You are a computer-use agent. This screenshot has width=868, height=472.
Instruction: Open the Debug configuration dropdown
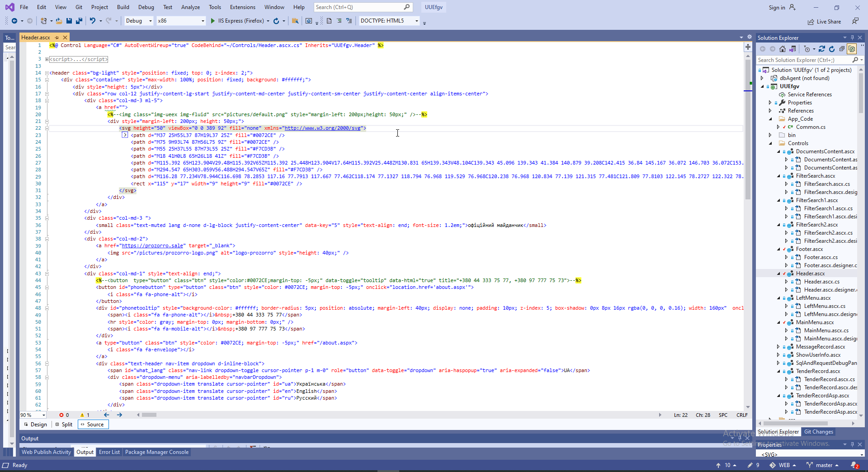tap(138, 21)
